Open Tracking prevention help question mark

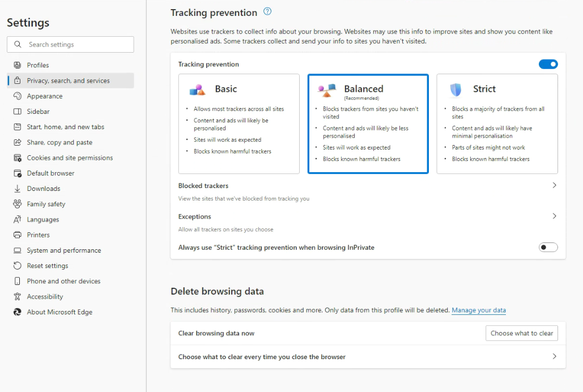click(x=267, y=11)
